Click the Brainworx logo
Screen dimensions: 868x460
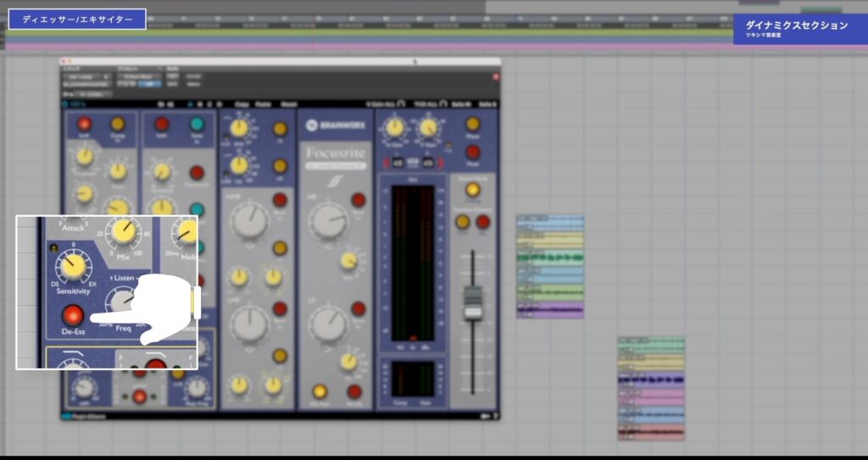click(x=334, y=125)
